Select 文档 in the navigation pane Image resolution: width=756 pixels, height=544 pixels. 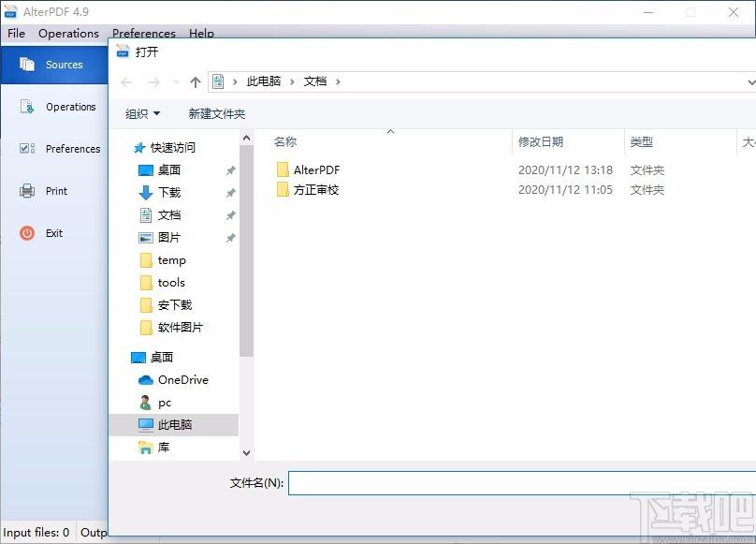tap(169, 215)
